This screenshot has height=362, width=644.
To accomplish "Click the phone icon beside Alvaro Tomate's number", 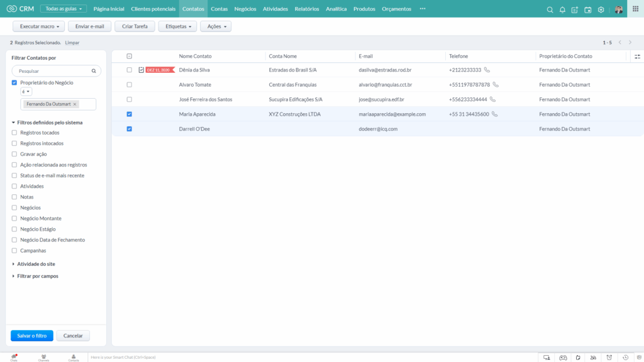I will pyautogui.click(x=496, y=85).
